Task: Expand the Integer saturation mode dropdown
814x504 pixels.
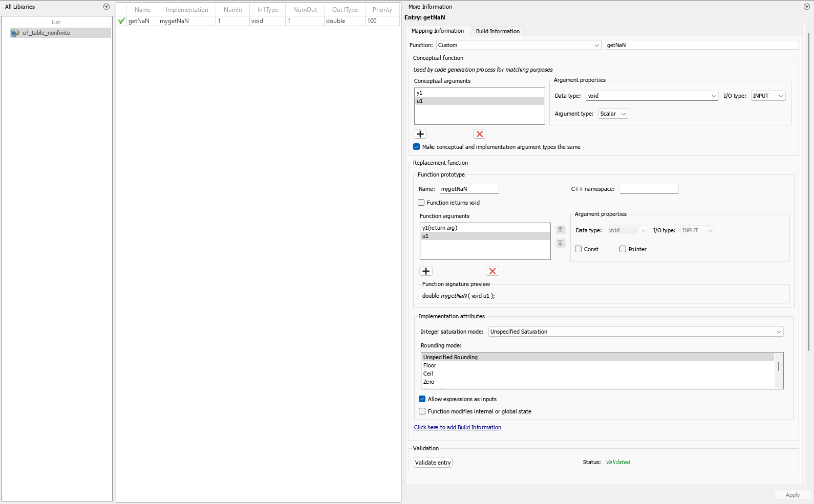Action: 635,332
